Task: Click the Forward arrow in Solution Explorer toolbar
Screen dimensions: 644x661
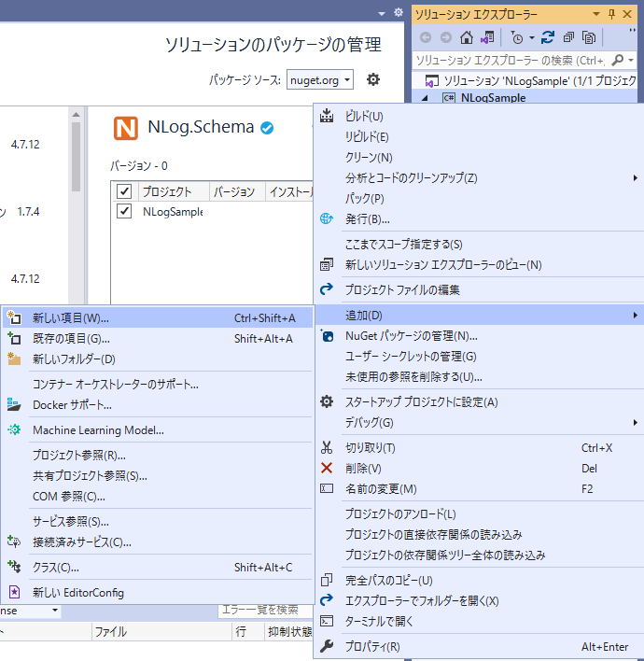Action: [x=446, y=38]
